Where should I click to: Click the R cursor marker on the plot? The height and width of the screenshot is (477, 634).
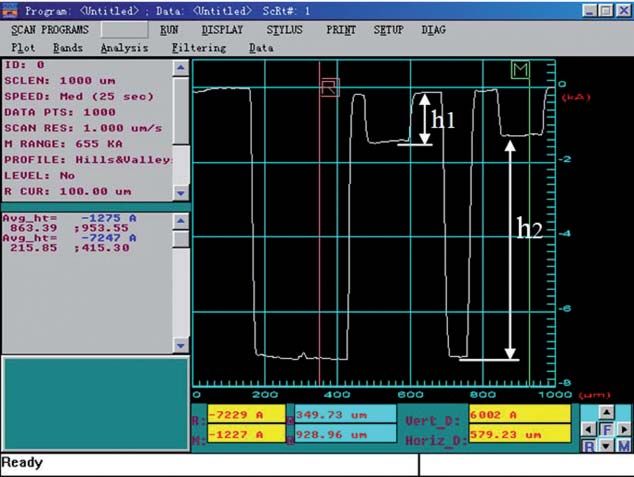[x=330, y=87]
